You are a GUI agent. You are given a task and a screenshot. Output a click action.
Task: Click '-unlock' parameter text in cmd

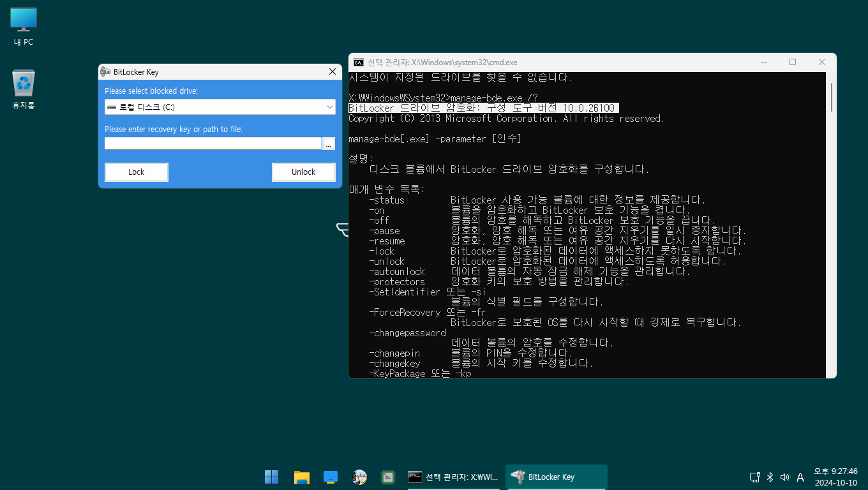tap(387, 261)
